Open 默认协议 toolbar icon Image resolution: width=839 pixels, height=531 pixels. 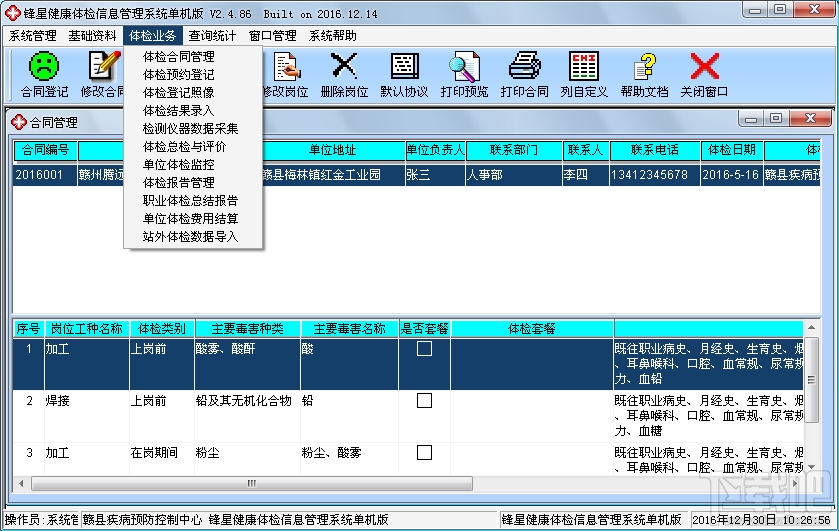pyautogui.click(x=405, y=66)
